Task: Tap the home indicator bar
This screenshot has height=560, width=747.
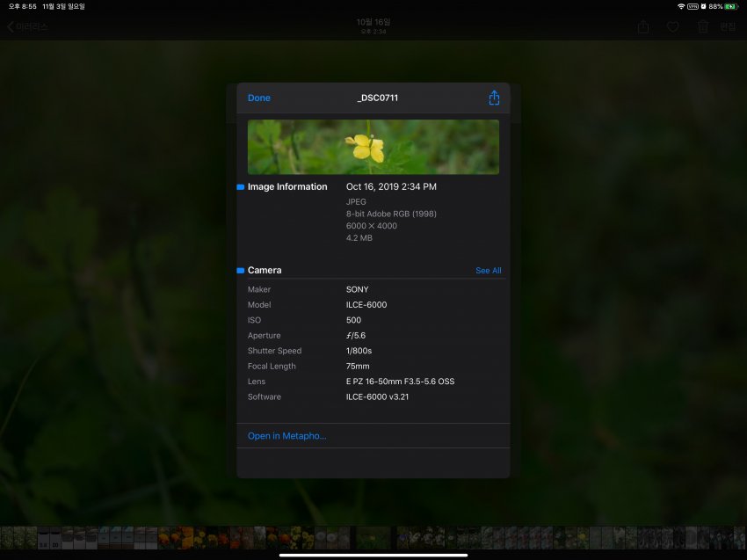Action: (373, 555)
